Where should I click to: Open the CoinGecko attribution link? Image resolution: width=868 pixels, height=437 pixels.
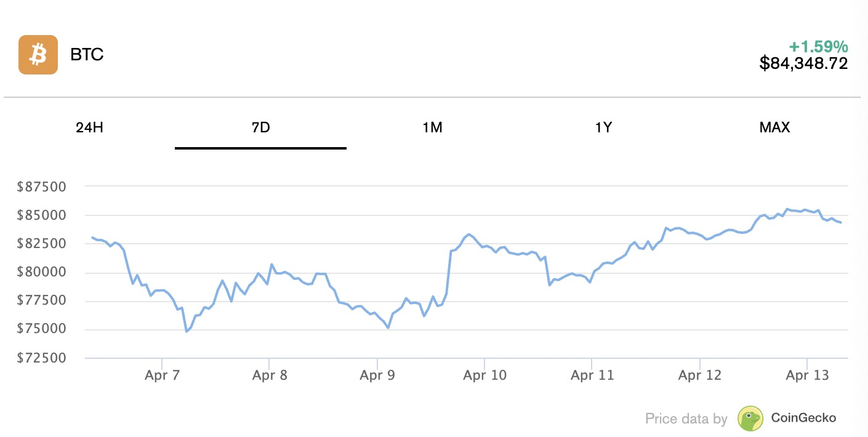tap(803, 418)
